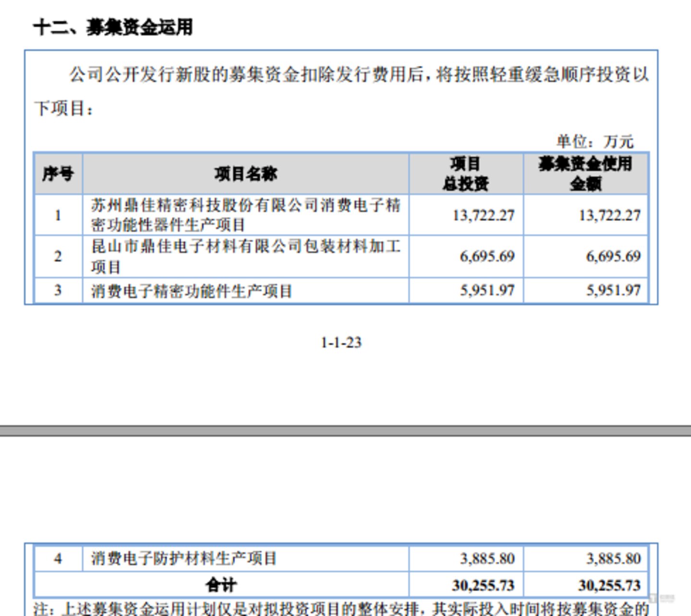691x616 pixels.
Task: Select 5,951.97 in the 项目总投资 column
Action: tap(487, 290)
